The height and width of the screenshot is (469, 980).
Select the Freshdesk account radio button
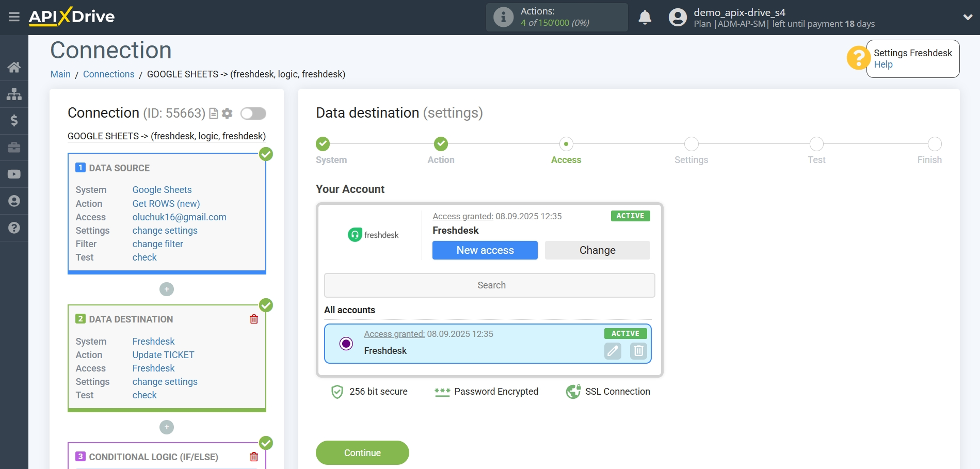click(x=346, y=344)
